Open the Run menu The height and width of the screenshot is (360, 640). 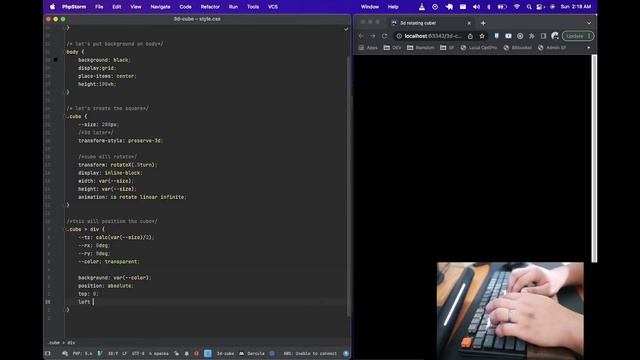(x=233, y=7)
